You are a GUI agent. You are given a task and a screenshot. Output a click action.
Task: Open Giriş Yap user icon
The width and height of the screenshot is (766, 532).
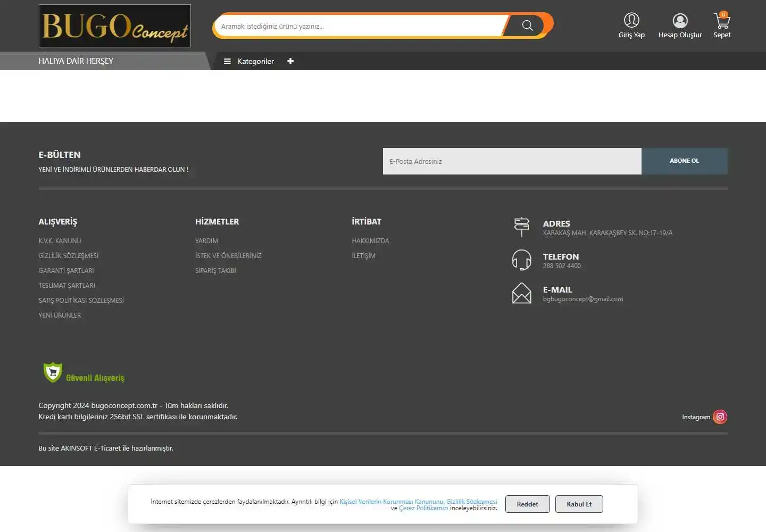(631, 20)
